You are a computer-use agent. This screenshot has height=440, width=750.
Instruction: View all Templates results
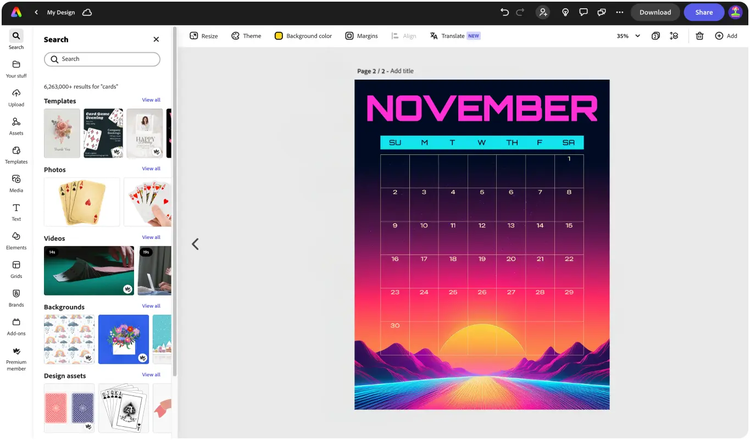(151, 100)
